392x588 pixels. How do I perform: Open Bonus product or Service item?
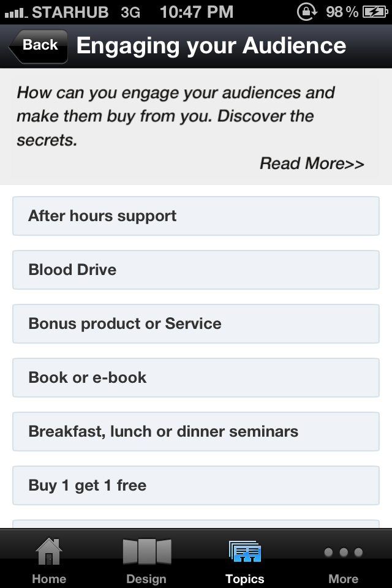(x=196, y=324)
